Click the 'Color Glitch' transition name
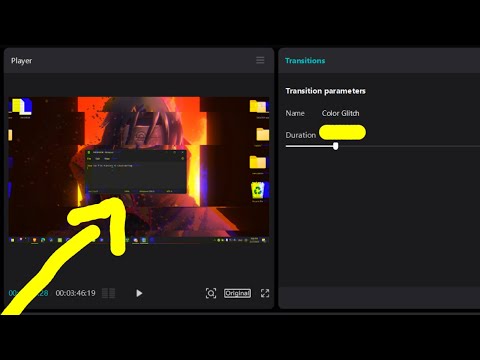 [x=341, y=113]
